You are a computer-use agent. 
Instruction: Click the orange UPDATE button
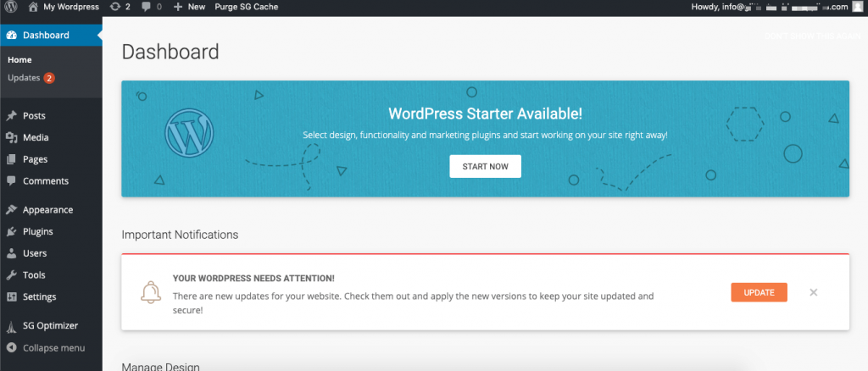click(x=759, y=292)
